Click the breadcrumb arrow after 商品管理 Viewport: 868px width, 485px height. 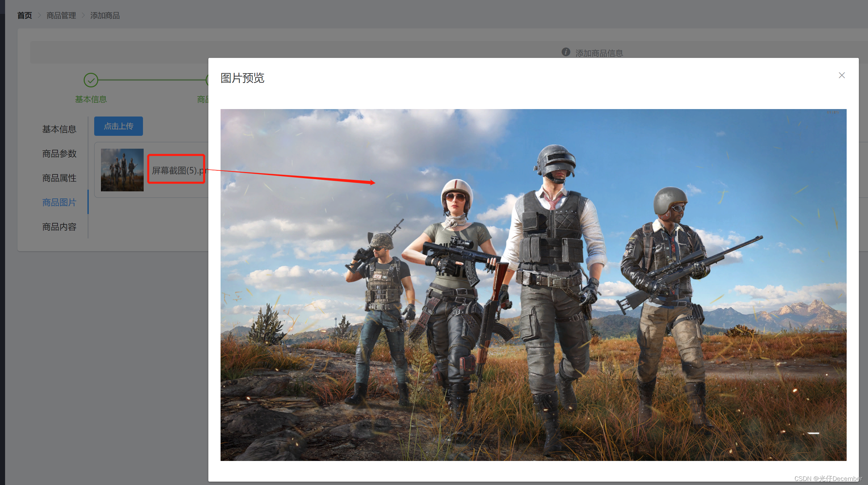point(83,15)
